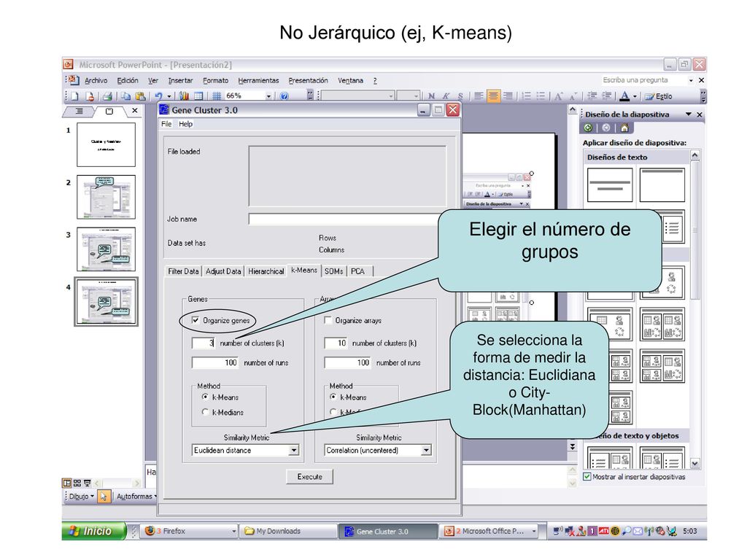The height and width of the screenshot is (560, 747).
Task: Enable the Organize arrays checkbox
Action: tap(328, 320)
